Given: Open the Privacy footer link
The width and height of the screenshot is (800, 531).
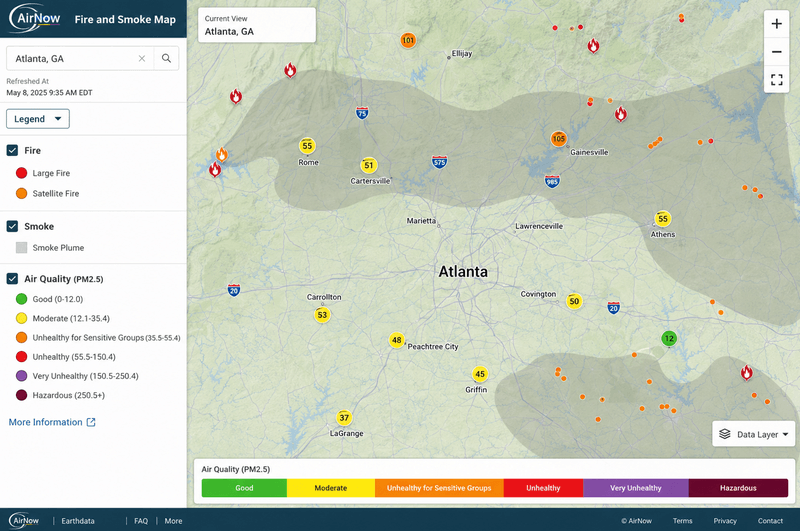Looking at the screenshot, I should [725, 521].
